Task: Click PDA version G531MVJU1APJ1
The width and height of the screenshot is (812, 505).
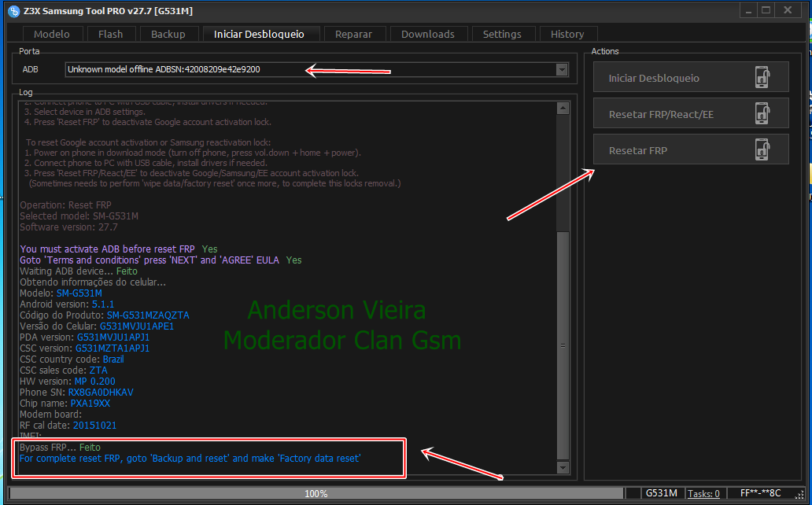Action: [x=113, y=337]
